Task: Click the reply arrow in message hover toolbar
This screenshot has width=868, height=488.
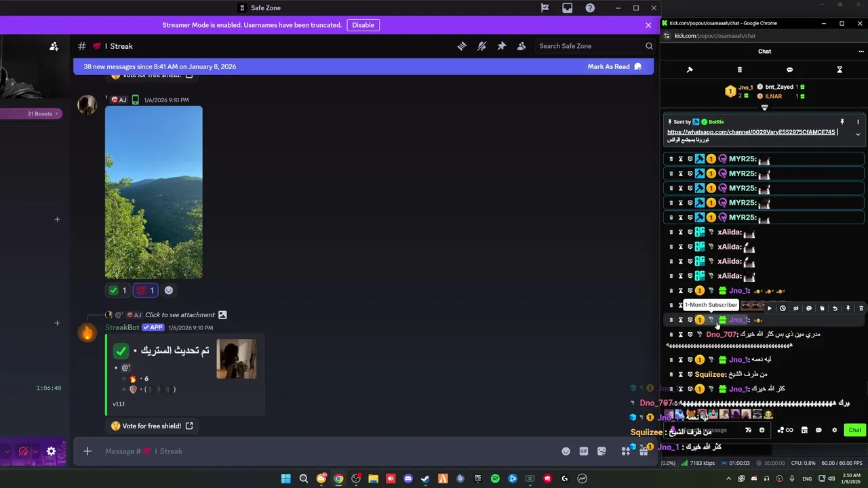Action: click(x=835, y=308)
